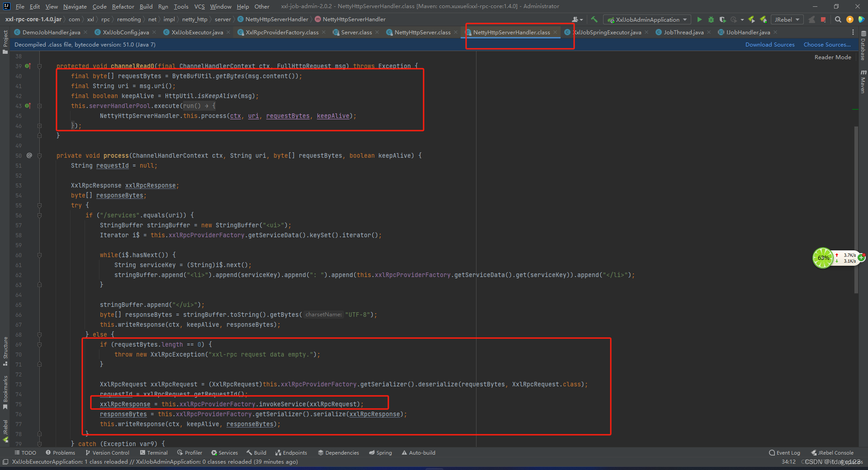Open the Services tool window
Image resolution: width=868 pixels, height=470 pixels.
[x=225, y=453]
